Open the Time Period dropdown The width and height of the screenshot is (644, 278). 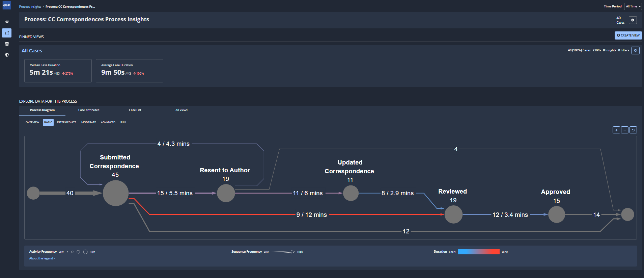[633, 6]
